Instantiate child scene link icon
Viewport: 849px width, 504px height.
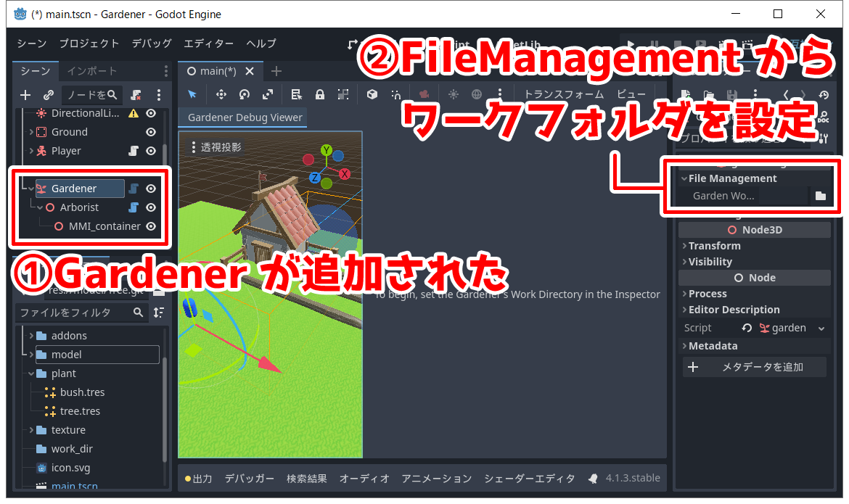(48, 95)
